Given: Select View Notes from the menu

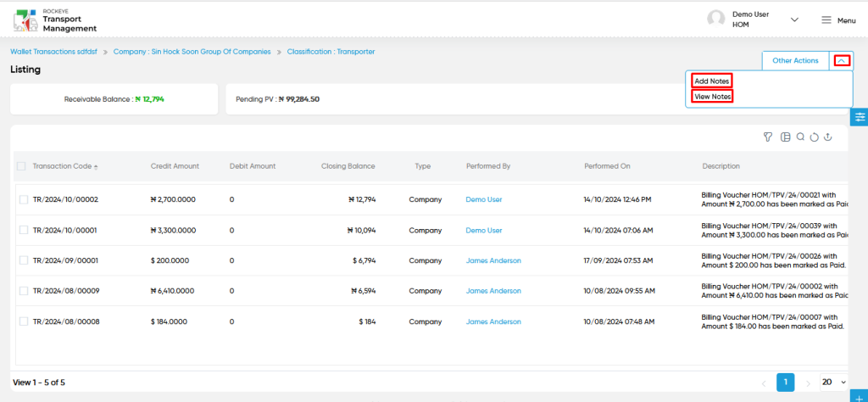Looking at the screenshot, I should click(712, 97).
